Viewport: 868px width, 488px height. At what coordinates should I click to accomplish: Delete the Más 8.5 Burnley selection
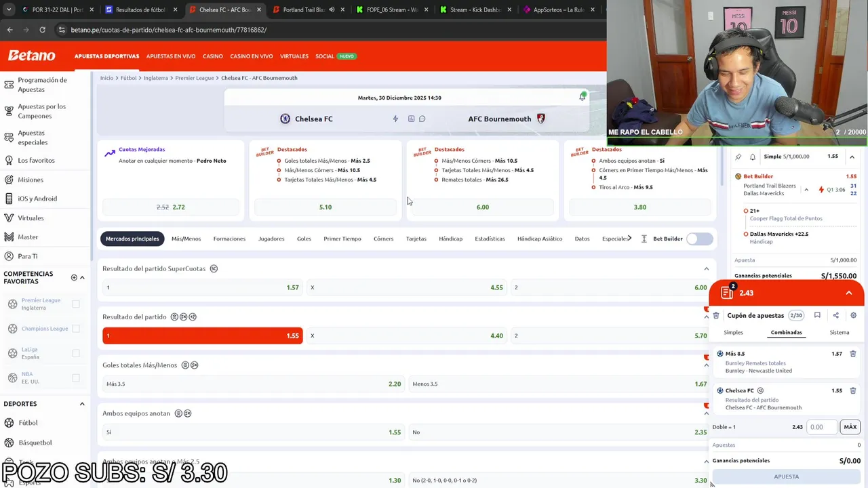click(x=853, y=354)
